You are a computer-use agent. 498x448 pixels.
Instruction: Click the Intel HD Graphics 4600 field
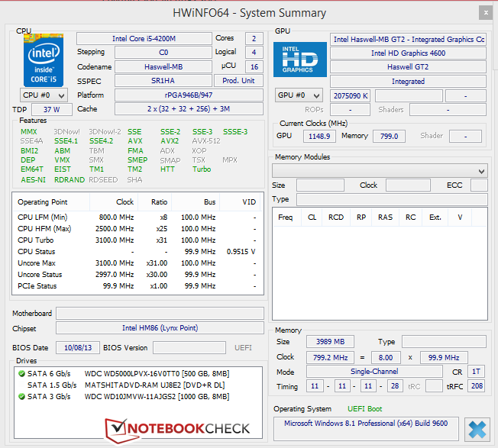click(x=408, y=53)
